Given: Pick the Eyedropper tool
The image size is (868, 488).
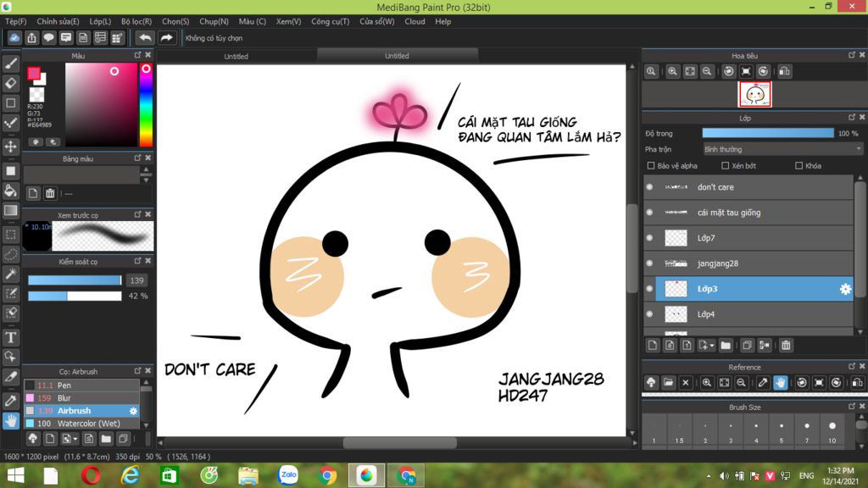Looking at the screenshot, I should pos(10,401).
